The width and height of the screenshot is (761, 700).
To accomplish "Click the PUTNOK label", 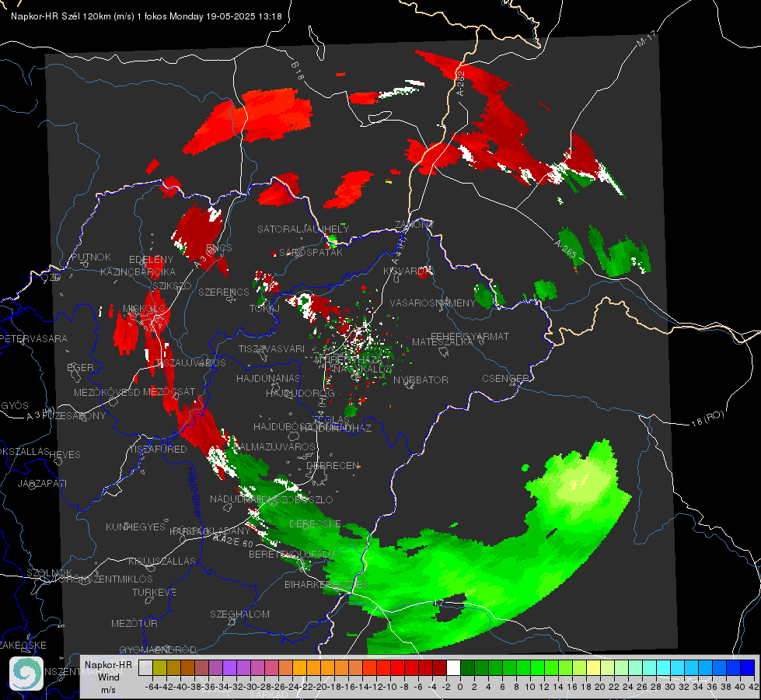I will click(x=92, y=257).
